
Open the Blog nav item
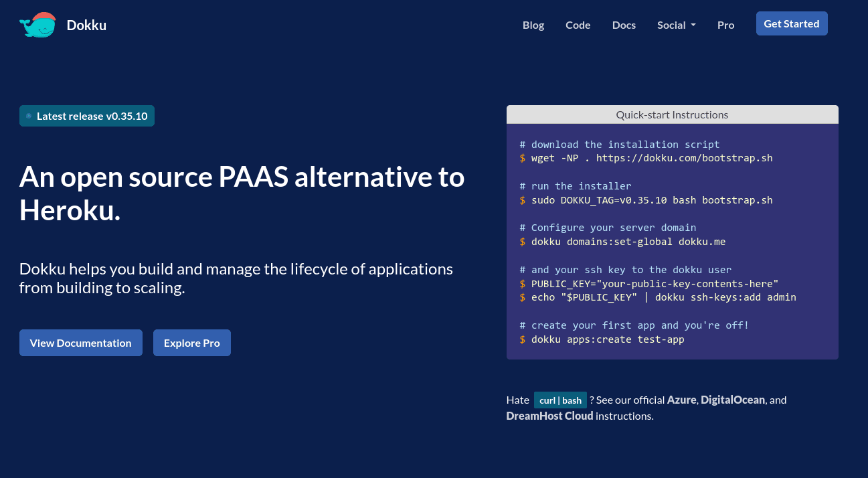pos(533,25)
